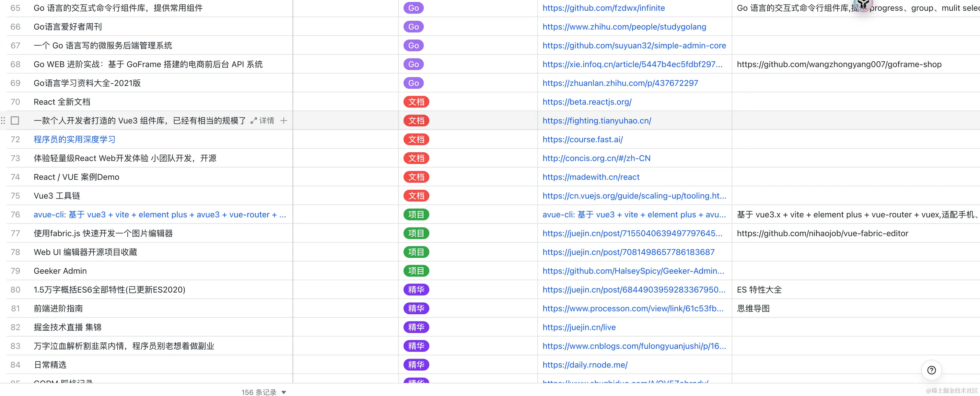Click the 项目 tag for Web UI 编辑器开源项目收藏
Screen dimensions: 980x396
pyautogui.click(x=416, y=252)
